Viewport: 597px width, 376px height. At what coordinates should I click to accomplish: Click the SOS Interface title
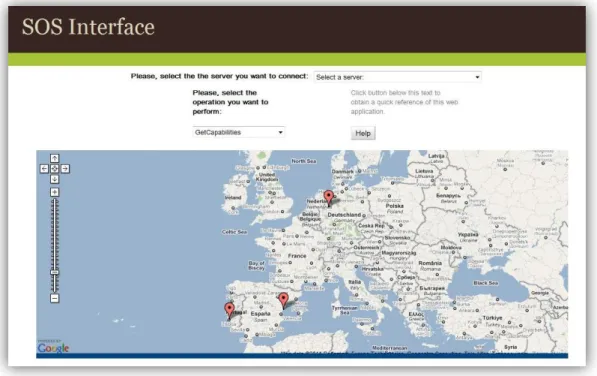coord(88,27)
